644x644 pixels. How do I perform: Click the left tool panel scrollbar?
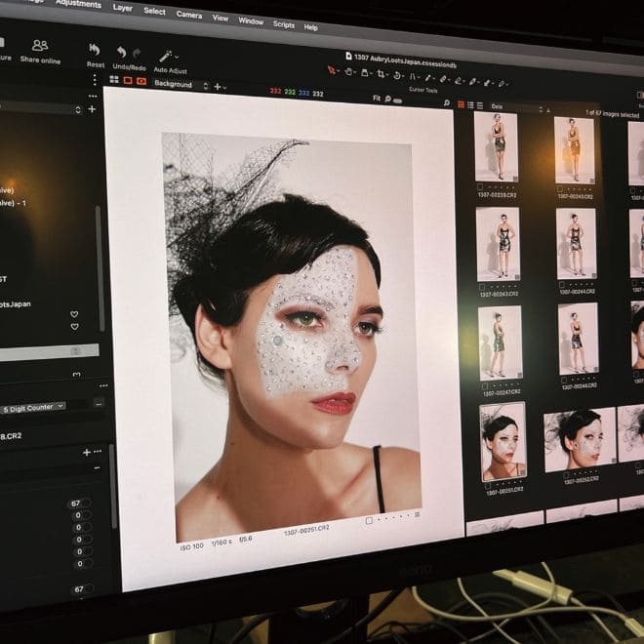point(99,267)
